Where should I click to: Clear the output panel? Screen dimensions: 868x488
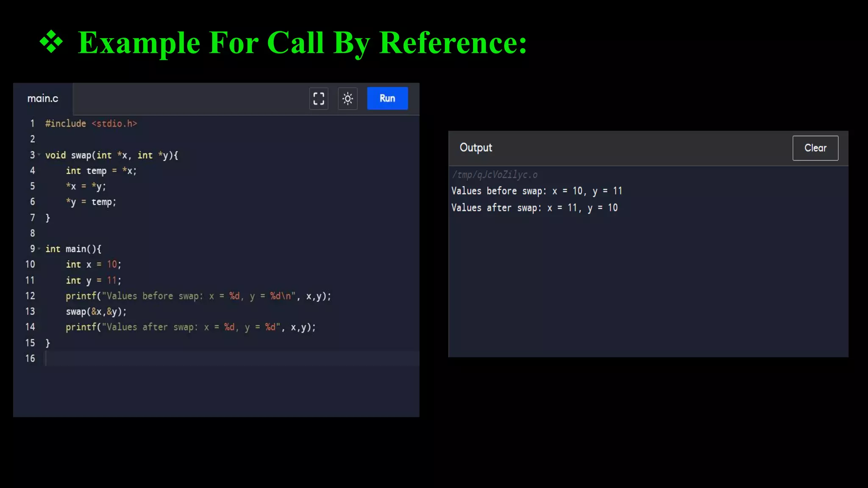click(x=815, y=148)
